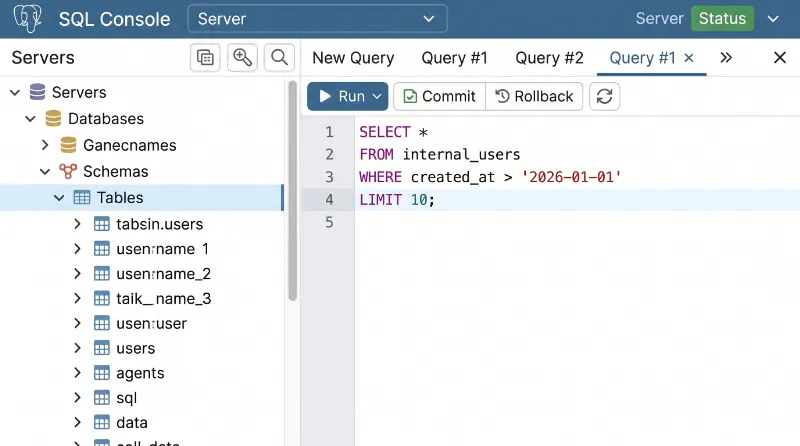Close the active Query #1 tab
800x446 pixels.
tap(689, 58)
